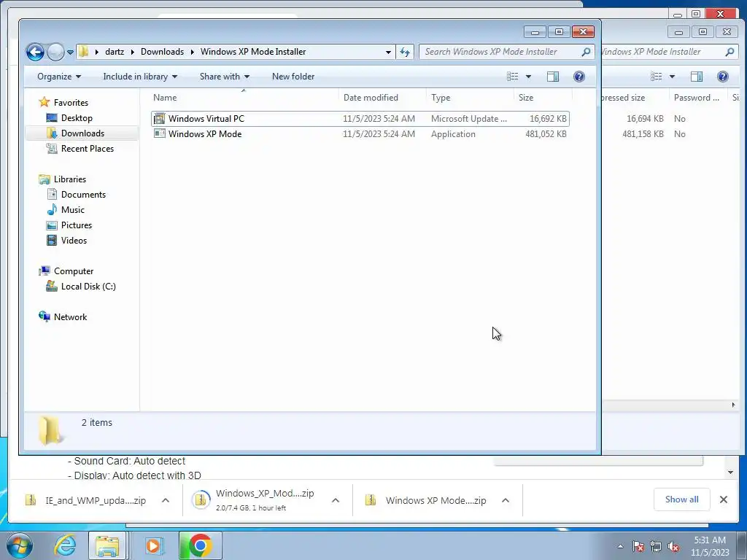Click Application type of Windows XP Mode

pyautogui.click(x=453, y=134)
